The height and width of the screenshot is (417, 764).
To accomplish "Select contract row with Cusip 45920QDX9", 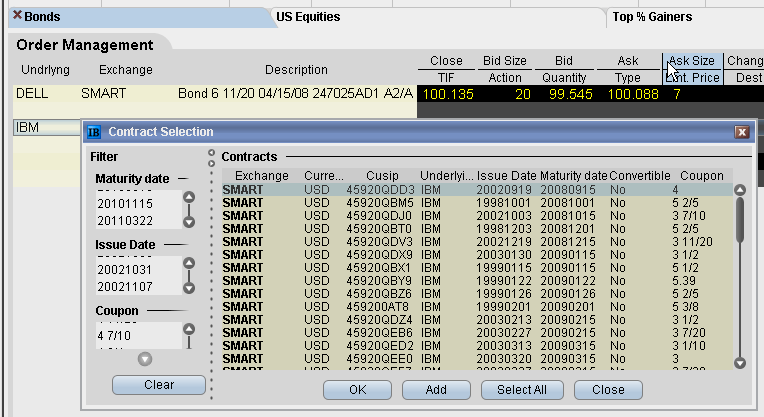I will 478,255.
